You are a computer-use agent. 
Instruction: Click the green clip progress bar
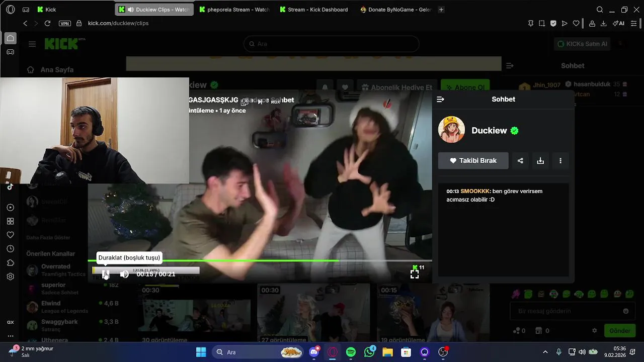point(260,260)
